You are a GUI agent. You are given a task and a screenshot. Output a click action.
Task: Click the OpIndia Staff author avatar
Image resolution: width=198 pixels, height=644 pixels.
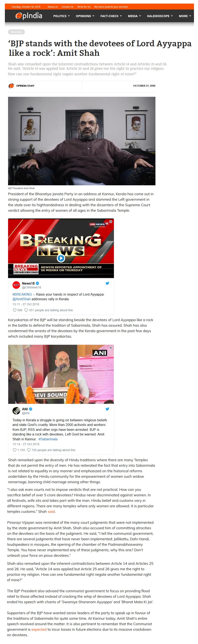(11, 86)
